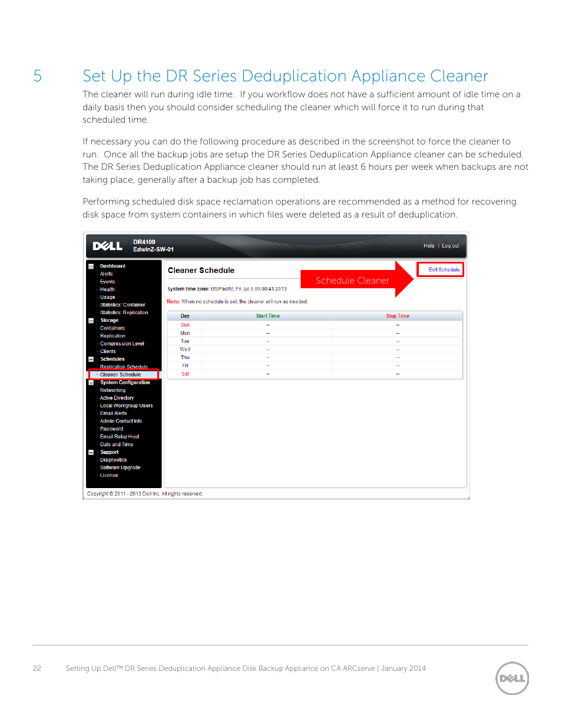
Task: Collapse the System Configuration tree node
Action: [91, 383]
